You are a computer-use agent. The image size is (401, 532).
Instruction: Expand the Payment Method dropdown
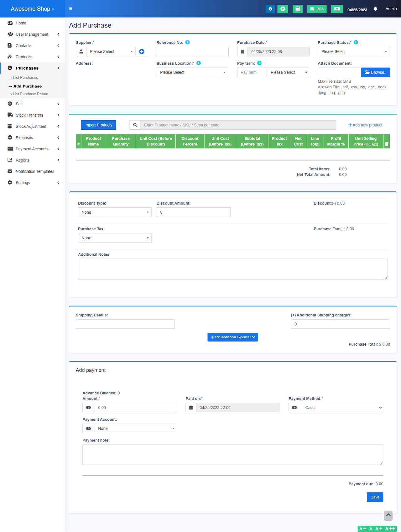pyautogui.click(x=341, y=408)
